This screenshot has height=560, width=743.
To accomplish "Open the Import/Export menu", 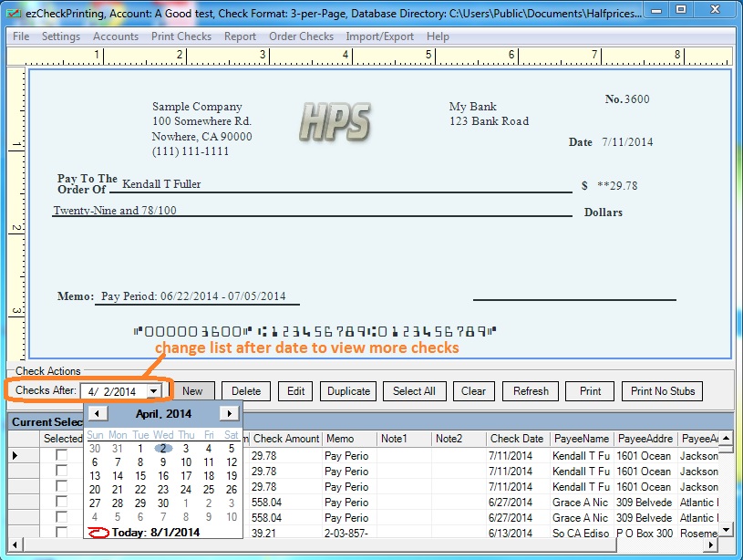I will [379, 36].
